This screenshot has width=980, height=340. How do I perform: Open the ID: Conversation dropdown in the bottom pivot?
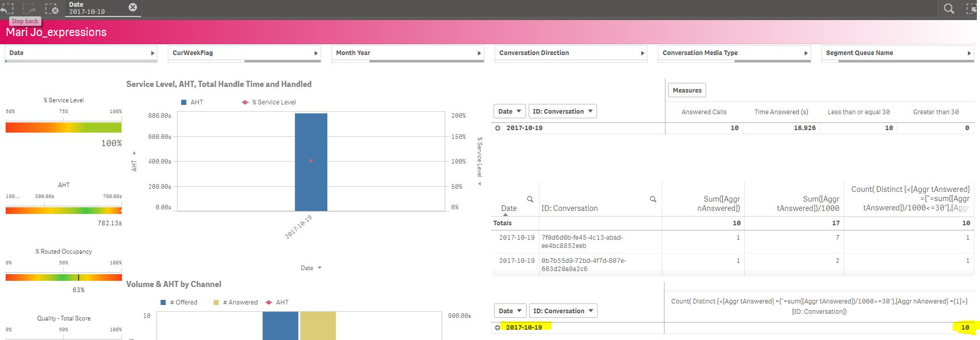point(563,311)
